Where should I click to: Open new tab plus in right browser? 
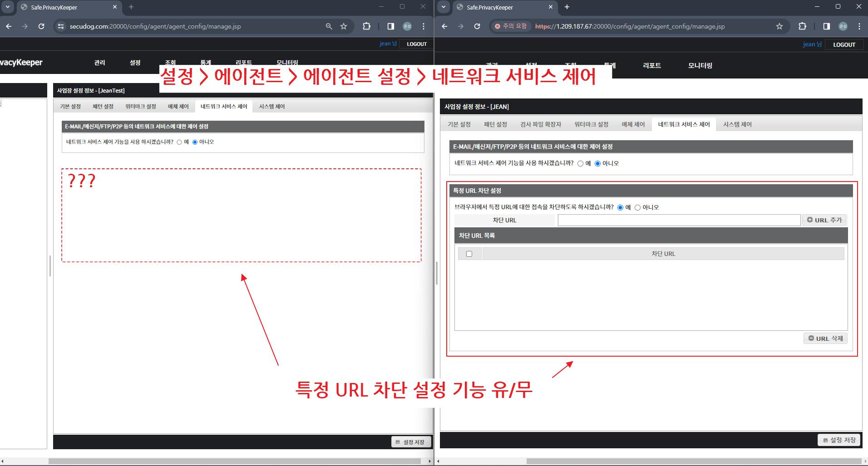point(567,7)
